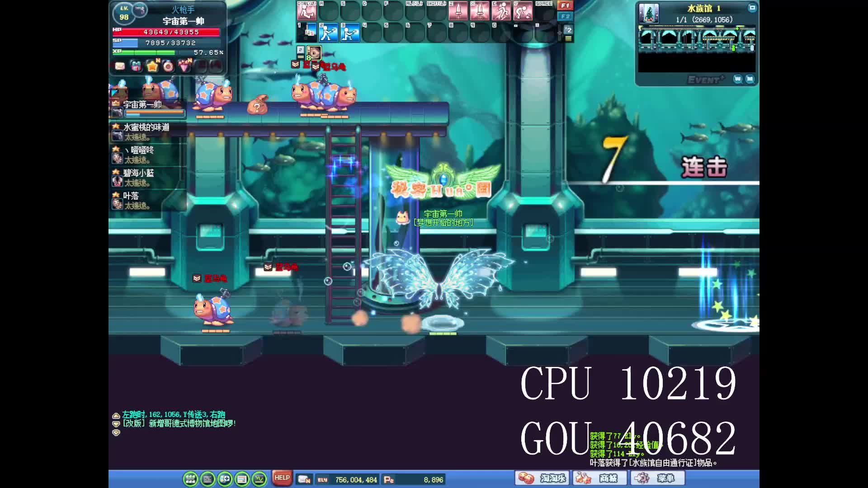Open the 商城 shop
The image size is (868, 488).
(600, 478)
